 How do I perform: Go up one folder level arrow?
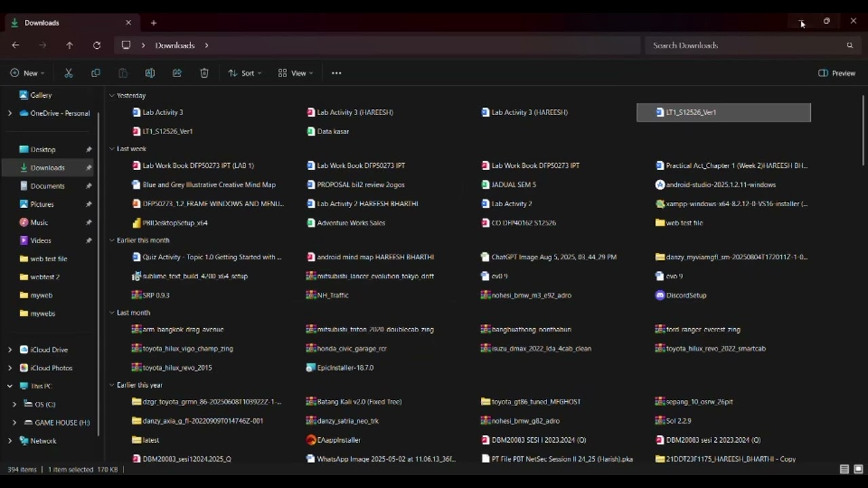(69, 45)
